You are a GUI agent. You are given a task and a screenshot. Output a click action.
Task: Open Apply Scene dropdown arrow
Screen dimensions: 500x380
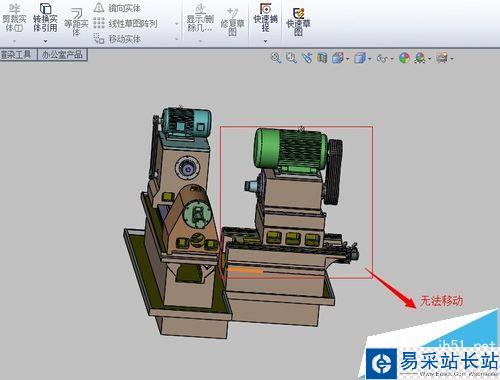(429, 59)
